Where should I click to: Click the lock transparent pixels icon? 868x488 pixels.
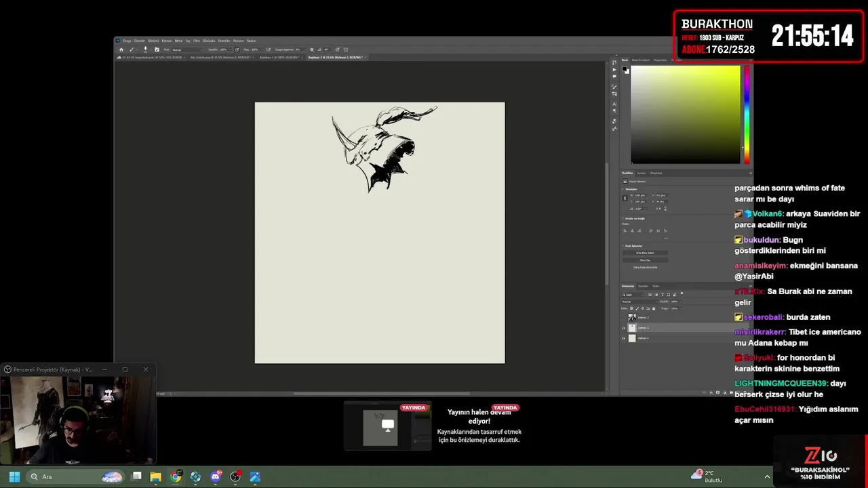pyautogui.click(x=631, y=308)
